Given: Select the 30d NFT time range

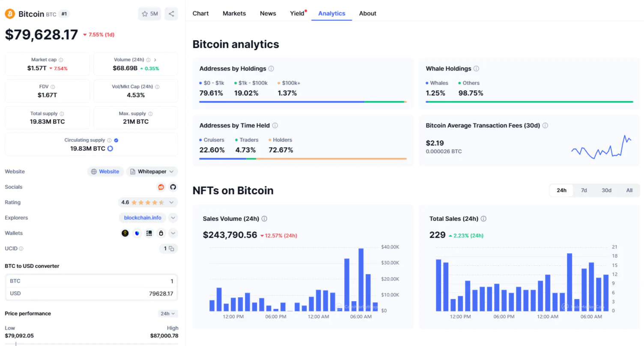Looking at the screenshot, I should pos(606,190).
